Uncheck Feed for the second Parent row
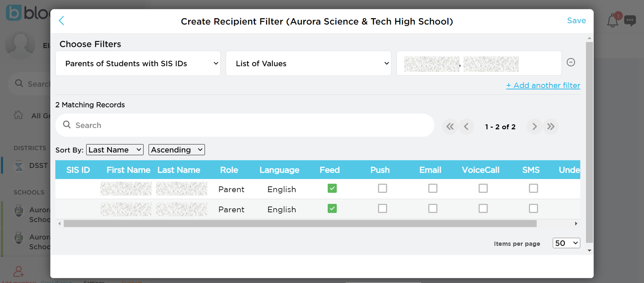 pyautogui.click(x=332, y=208)
